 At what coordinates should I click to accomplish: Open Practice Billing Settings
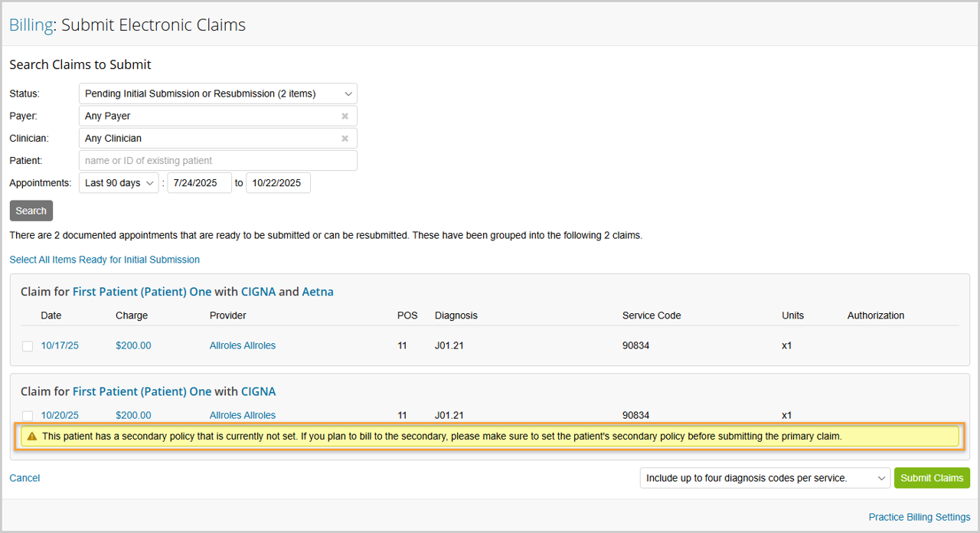tap(919, 517)
